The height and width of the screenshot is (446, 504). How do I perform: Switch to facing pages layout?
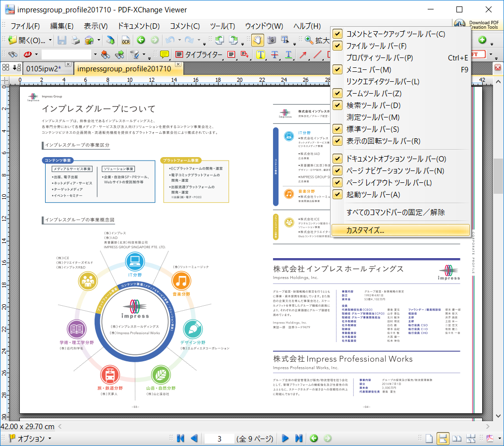(457, 438)
